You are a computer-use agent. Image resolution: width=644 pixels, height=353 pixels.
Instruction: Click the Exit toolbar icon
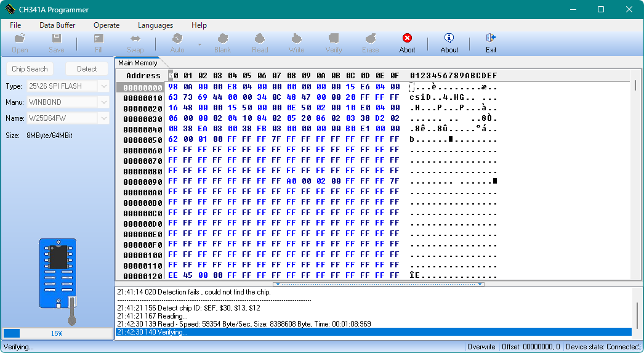pyautogui.click(x=491, y=43)
